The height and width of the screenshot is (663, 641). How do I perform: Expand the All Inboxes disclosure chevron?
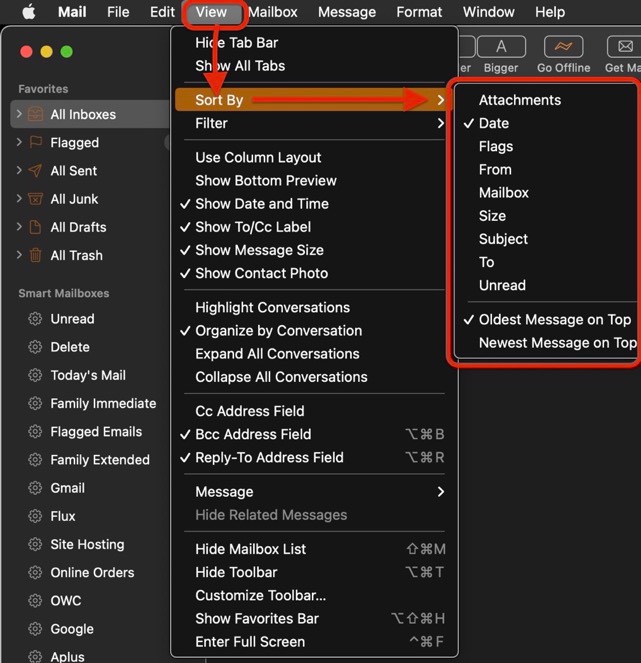coord(19,114)
